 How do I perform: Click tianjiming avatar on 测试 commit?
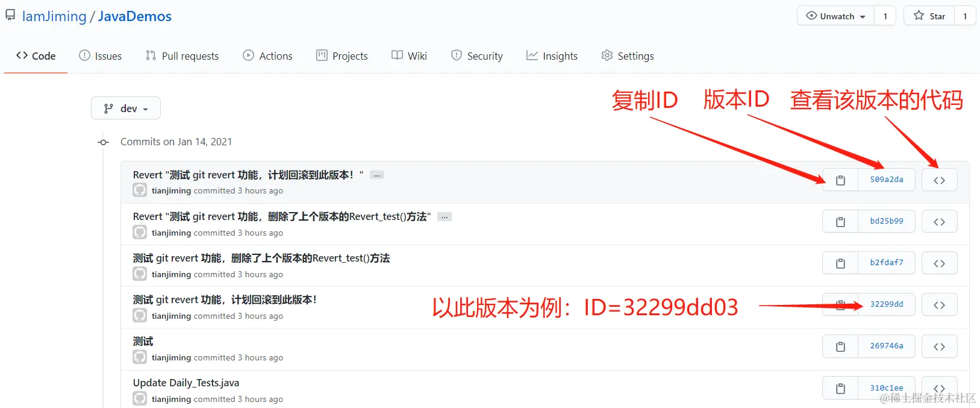(x=140, y=357)
